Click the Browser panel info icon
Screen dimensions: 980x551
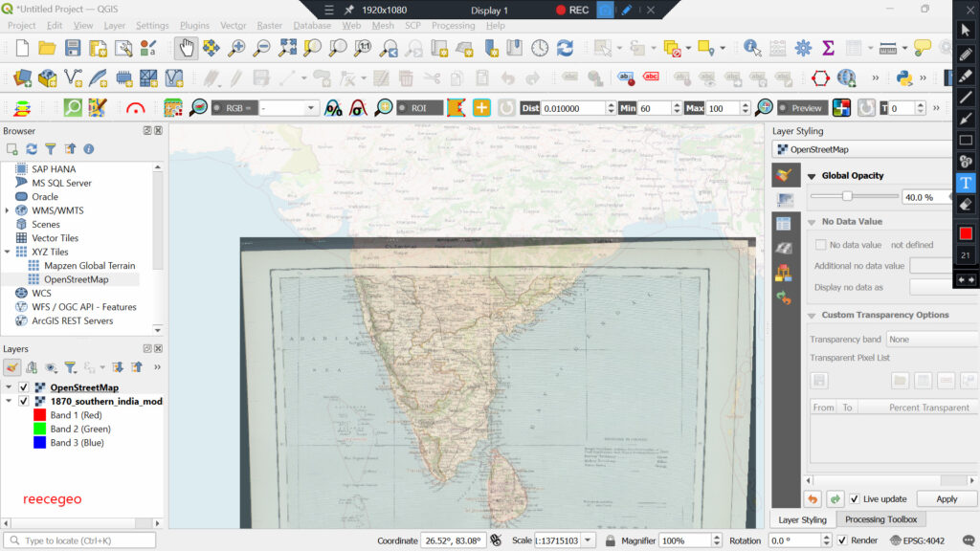89,148
